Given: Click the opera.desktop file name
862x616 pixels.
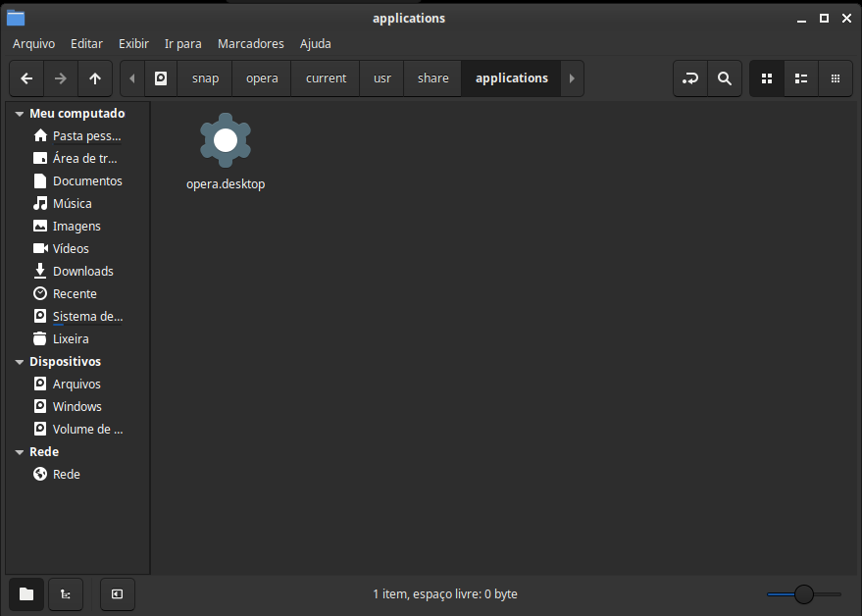Looking at the screenshot, I should (226, 184).
